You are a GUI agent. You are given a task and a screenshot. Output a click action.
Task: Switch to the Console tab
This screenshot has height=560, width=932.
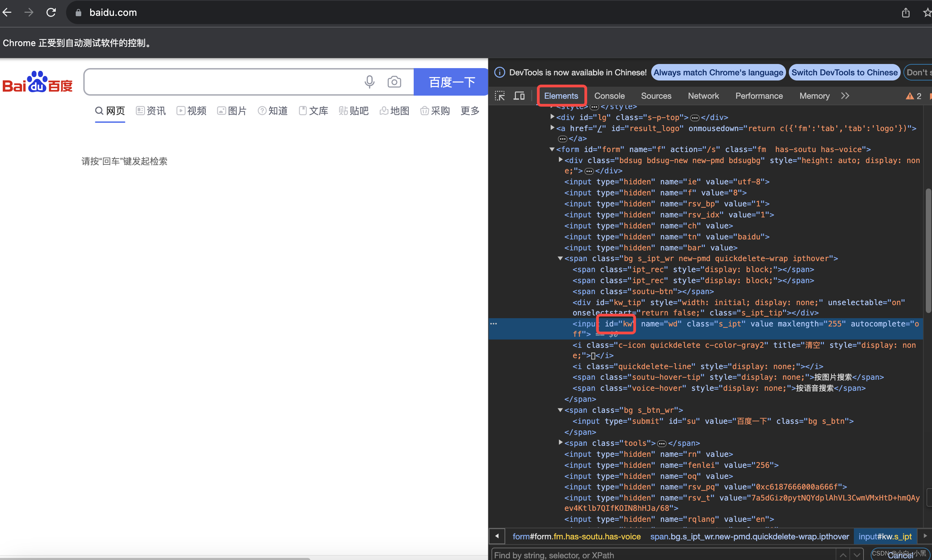pyautogui.click(x=609, y=96)
